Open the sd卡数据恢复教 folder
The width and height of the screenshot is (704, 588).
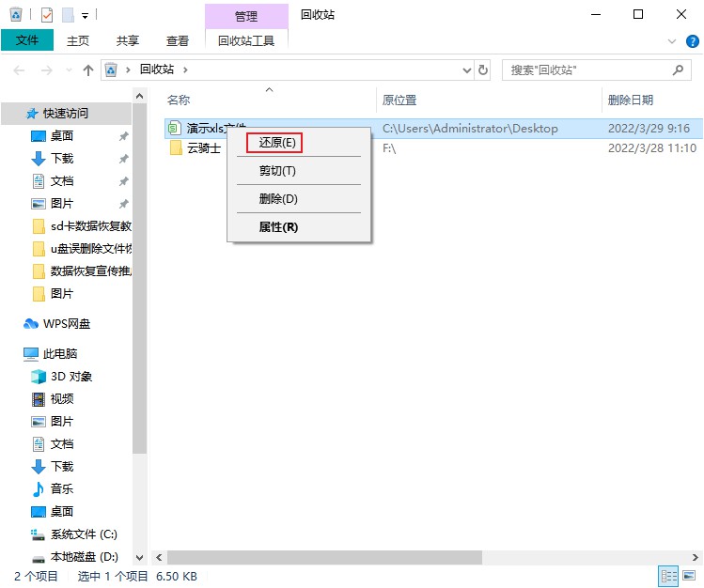[x=82, y=226]
